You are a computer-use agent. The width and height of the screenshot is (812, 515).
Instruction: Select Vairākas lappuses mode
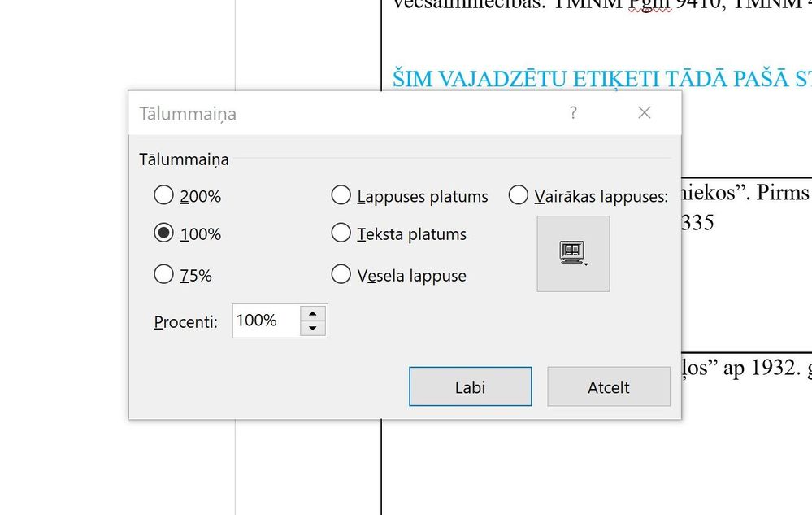click(x=519, y=195)
